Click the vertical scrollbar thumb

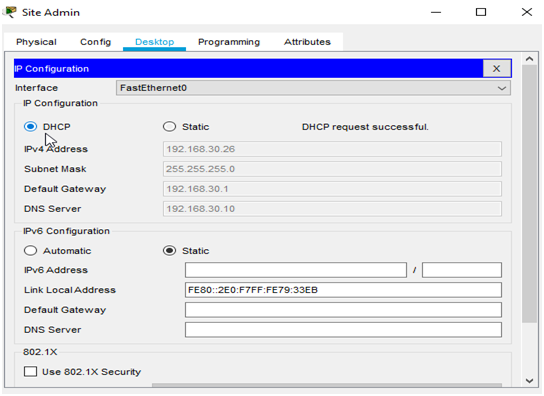click(x=529, y=194)
